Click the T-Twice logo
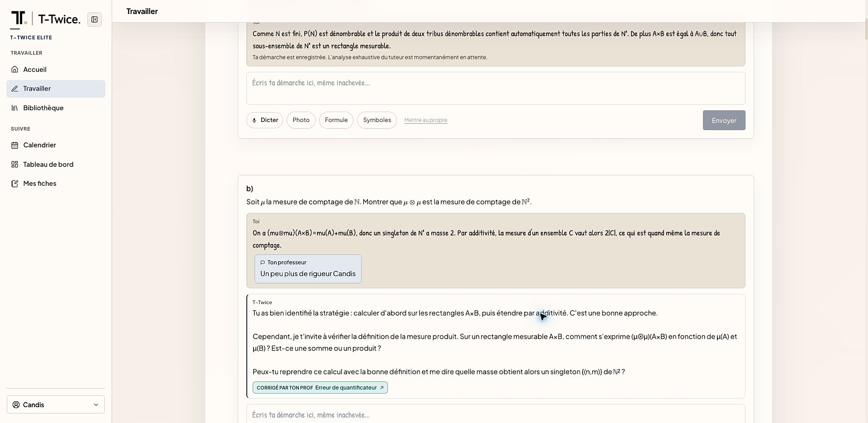Screen dimensions: 868x423 click(45, 19)
